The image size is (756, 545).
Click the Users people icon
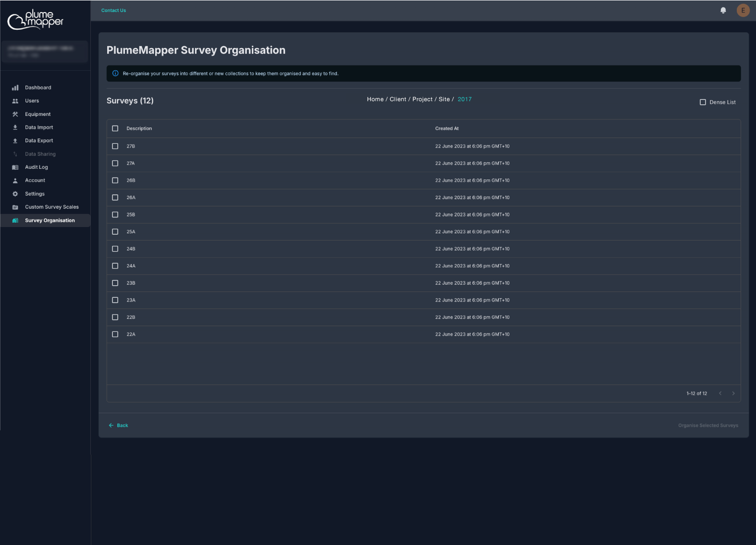pyautogui.click(x=15, y=101)
